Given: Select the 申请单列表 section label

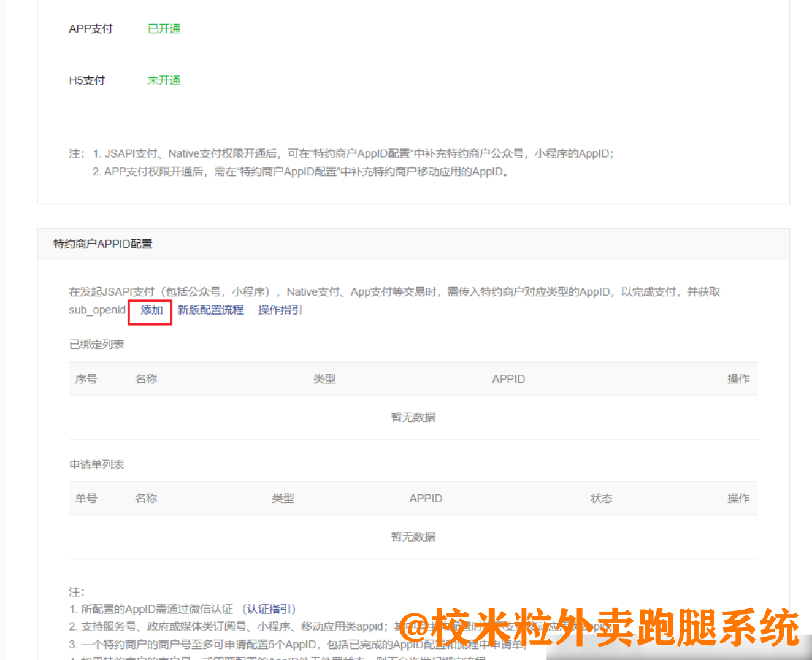Looking at the screenshot, I should pos(96,464).
